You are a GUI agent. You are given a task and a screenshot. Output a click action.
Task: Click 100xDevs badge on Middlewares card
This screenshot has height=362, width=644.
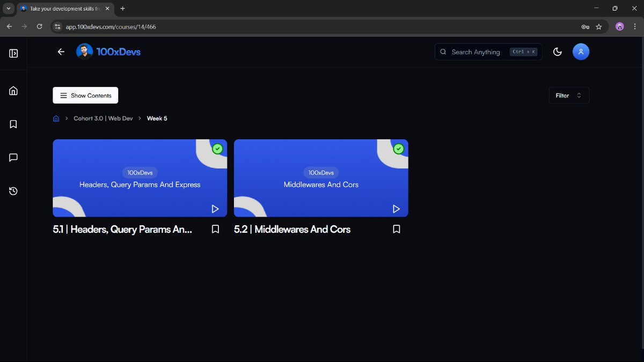pyautogui.click(x=321, y=173)
